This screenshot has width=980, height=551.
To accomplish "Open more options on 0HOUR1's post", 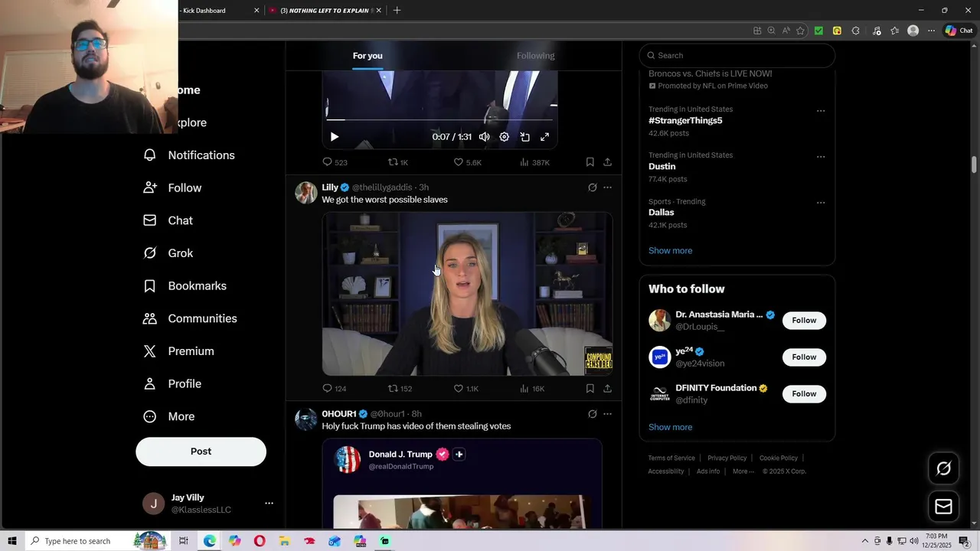I will click(607, 414).
